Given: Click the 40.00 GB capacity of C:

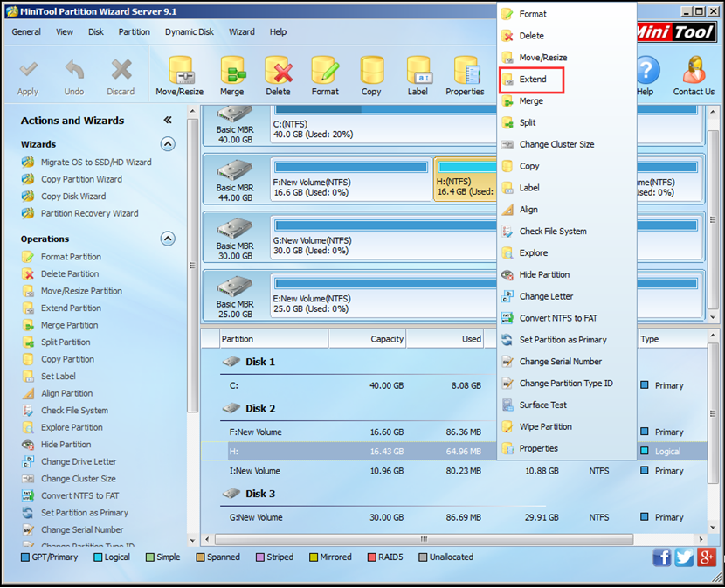Looking at the screenshot, I should [x=387, y=386].
